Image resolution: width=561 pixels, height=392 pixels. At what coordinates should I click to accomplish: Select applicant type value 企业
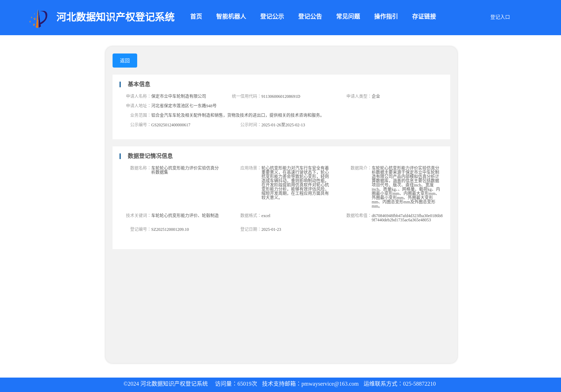coord(376,96)
